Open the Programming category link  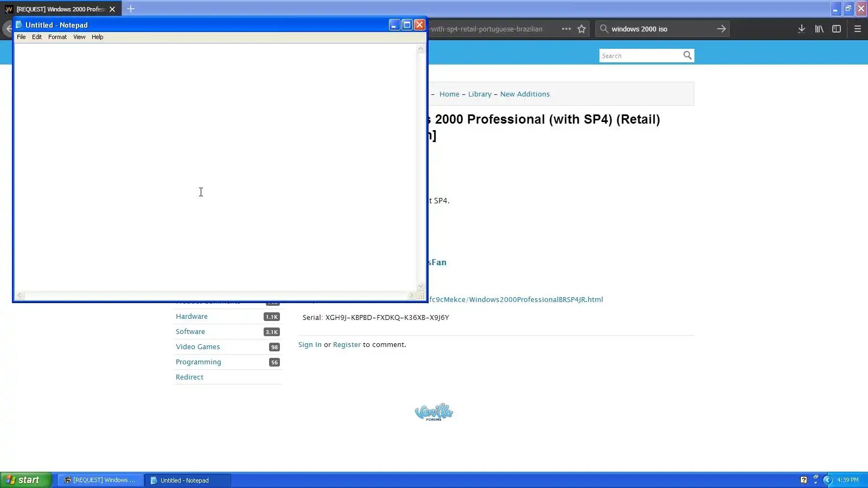pyautogui.click(x=199, y=362)
